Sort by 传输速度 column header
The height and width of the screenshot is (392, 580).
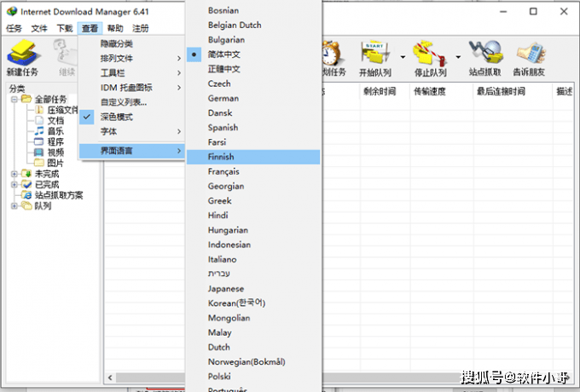point(442,91)
